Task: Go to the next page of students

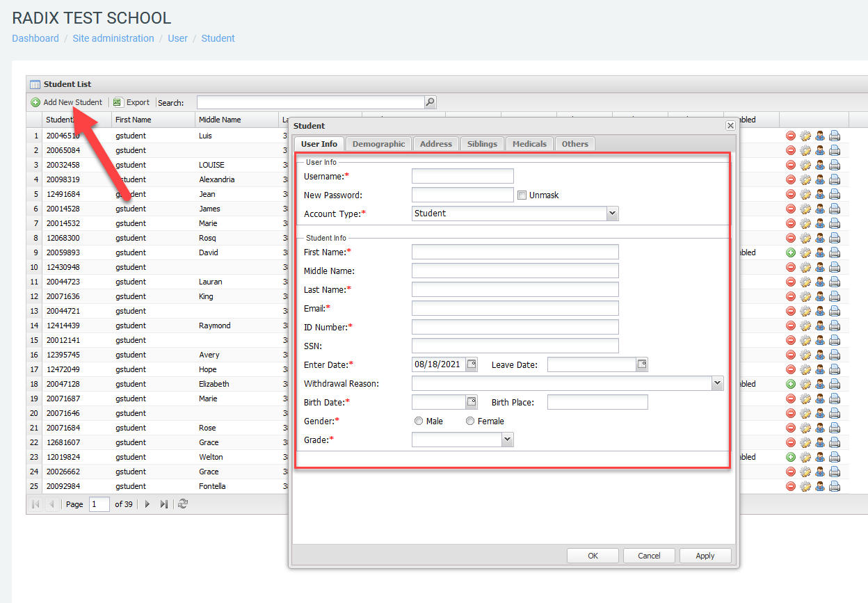Action: (x=147, y=504)
